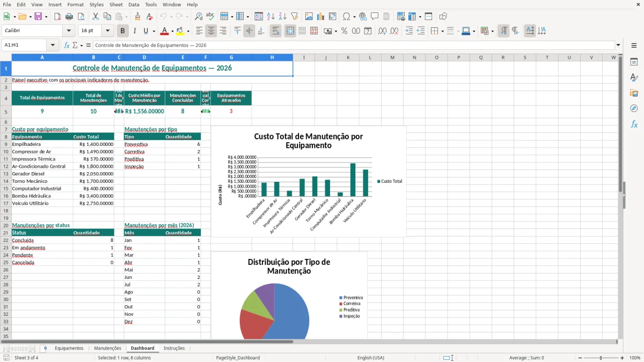Open the font color dropdown arrow
Screen dimensions: 644x362
pos(172,31)
